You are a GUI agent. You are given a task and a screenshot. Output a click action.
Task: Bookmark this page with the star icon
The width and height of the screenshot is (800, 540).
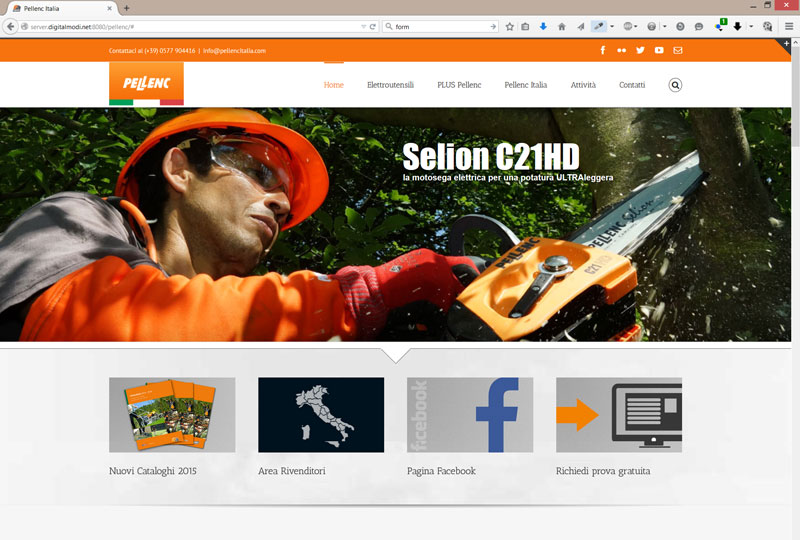(509, 27)
